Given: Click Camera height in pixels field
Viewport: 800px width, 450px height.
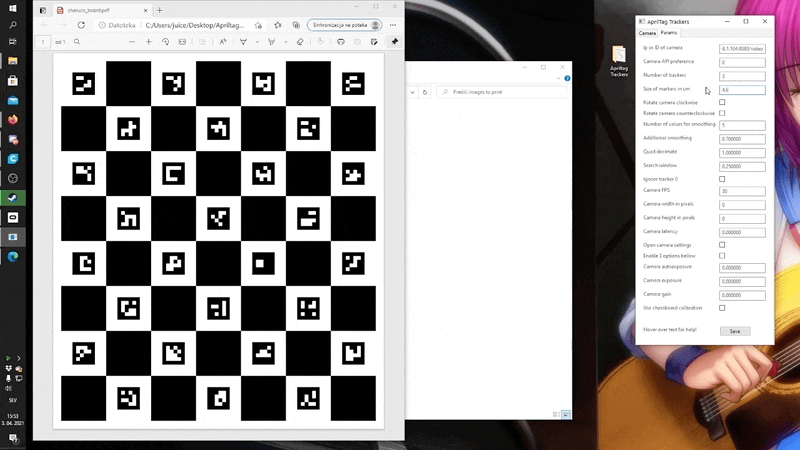Looking at the screenshot, I should point(742,218).
